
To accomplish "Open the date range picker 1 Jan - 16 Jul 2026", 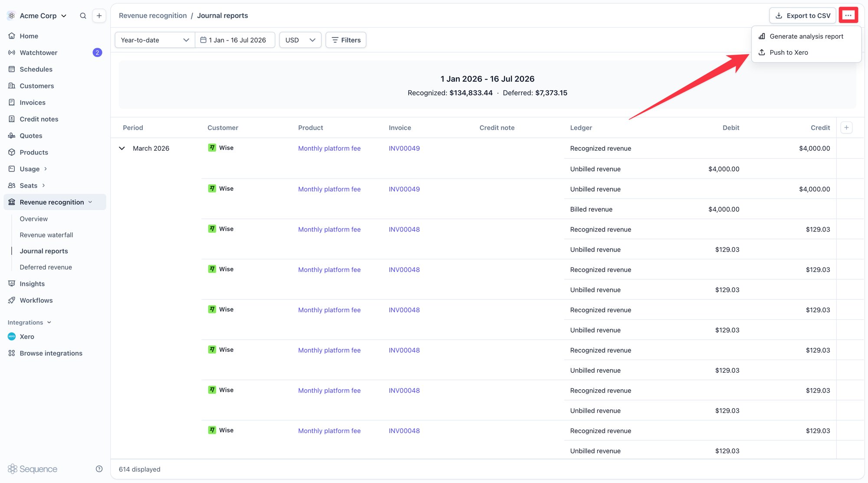I will point(235,40).
